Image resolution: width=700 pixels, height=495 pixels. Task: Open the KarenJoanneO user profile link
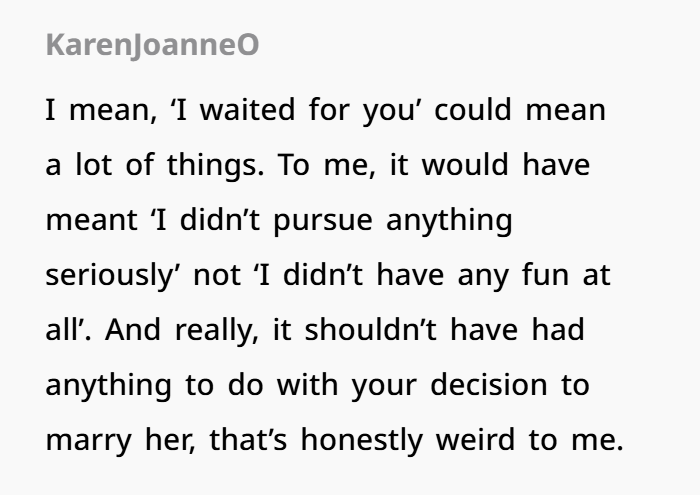tap(152, 45)
